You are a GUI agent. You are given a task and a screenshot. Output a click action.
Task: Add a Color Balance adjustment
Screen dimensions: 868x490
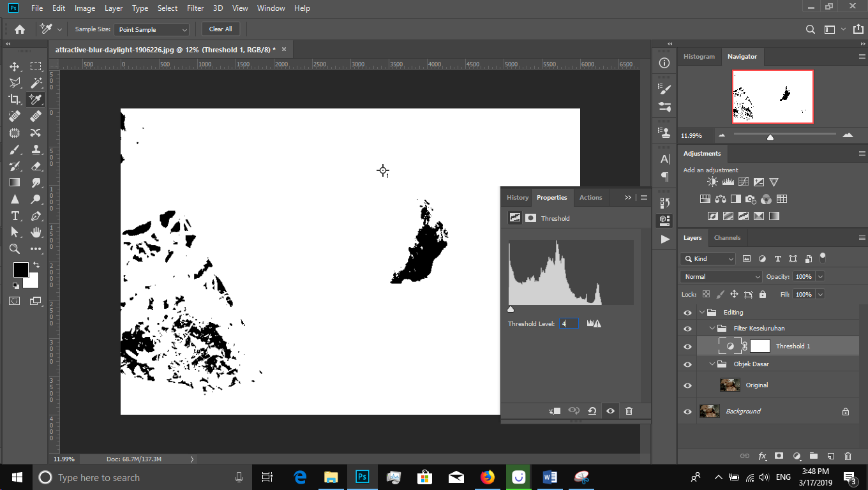[x=721, y=199]
